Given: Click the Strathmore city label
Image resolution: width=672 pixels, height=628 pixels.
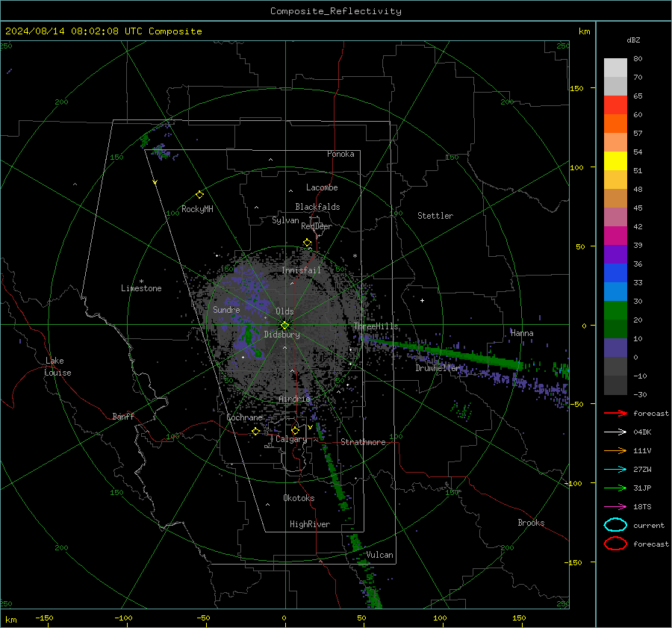Looking at the screenshot, I should click(x=363, y=442).
